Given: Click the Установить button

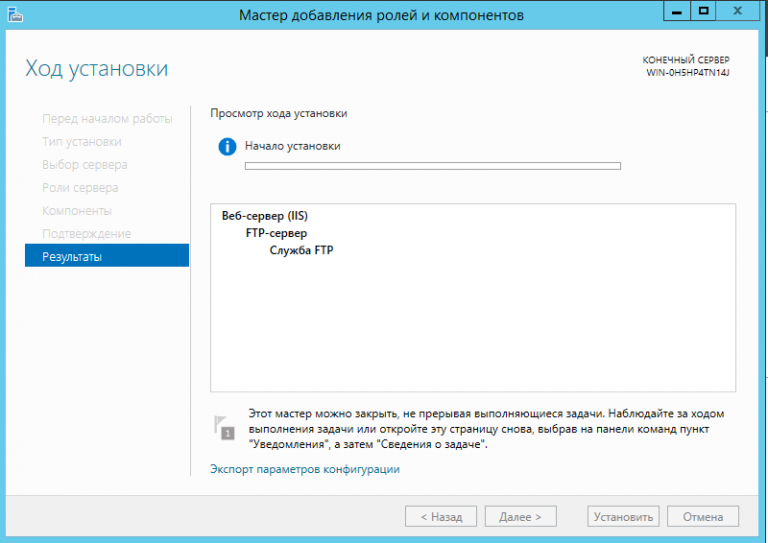Looking at the screenshot, I should click(623, 517).
